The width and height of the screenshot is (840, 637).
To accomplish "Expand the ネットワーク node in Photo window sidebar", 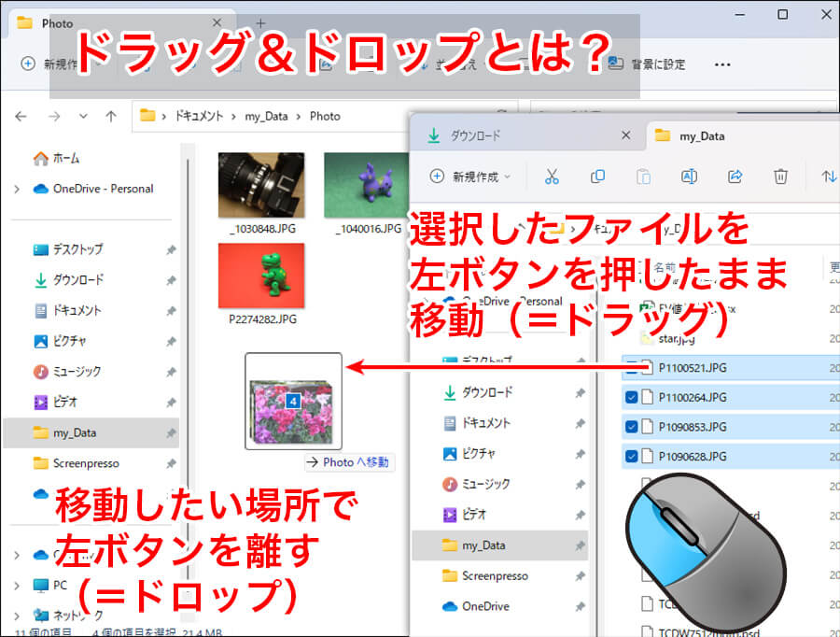I will [17, 616].
